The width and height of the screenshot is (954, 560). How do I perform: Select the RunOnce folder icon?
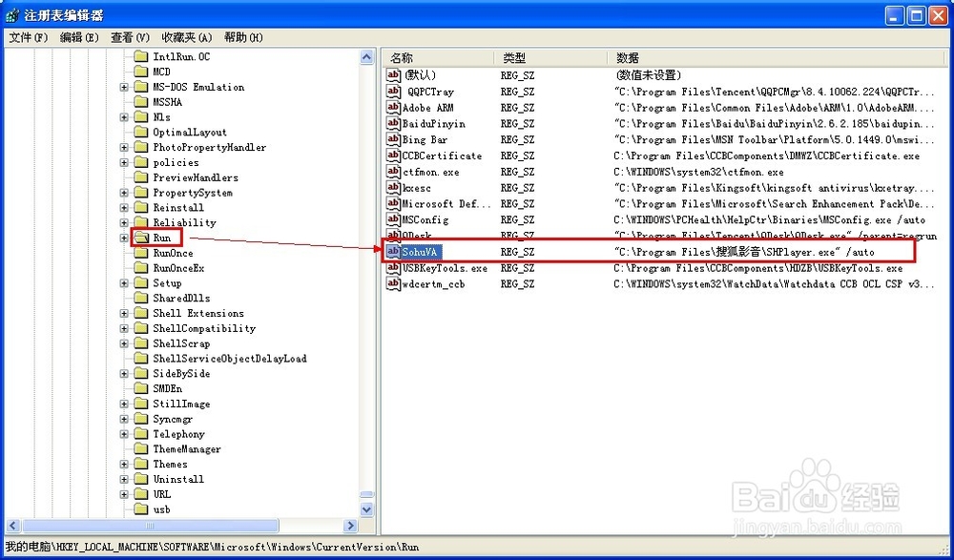pos(141,253)
